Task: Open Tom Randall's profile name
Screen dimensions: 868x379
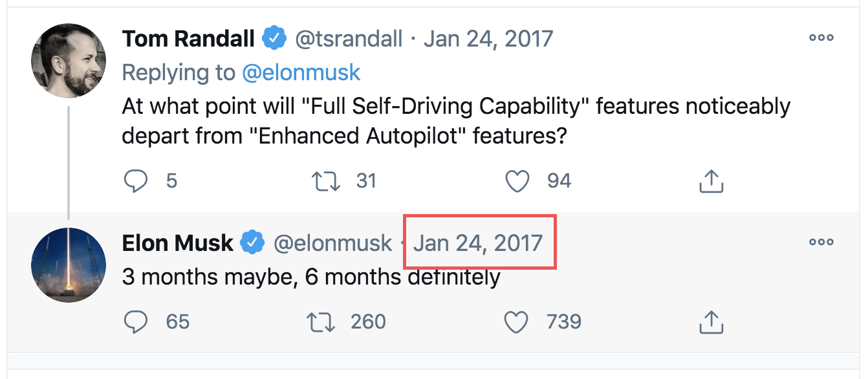Action: pos(188,39)
